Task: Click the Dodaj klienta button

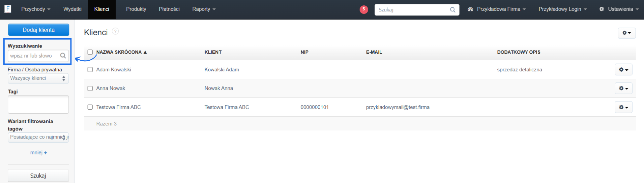Action: pyautogui.click(x=39, y=30)
